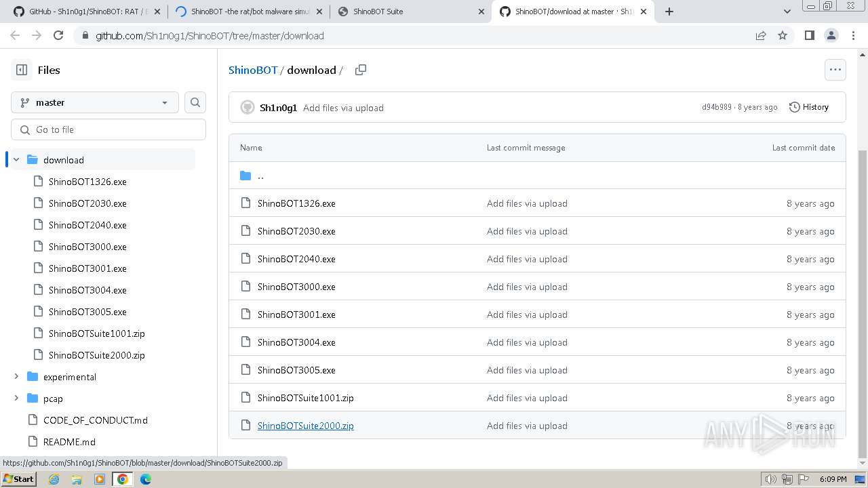Launch Internet Explorer from the taskbar
Screen dimensions: 868x488
click(54, 479)
